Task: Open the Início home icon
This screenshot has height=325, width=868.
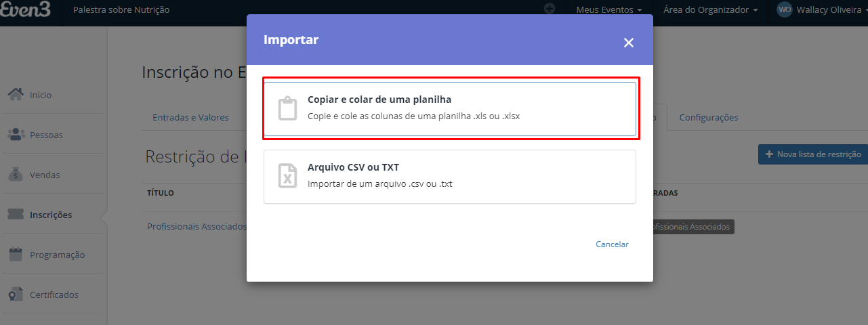Action: coord(16,94)
